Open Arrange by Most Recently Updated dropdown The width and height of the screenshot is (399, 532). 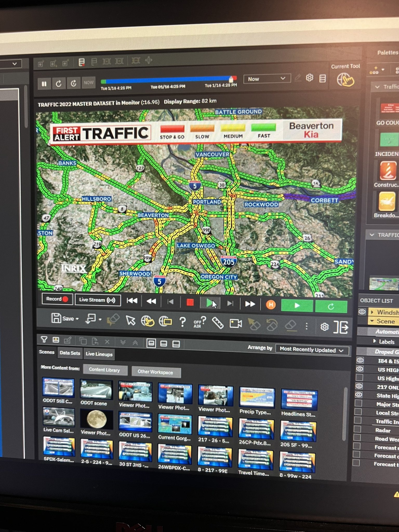click(x=312, y=350)
